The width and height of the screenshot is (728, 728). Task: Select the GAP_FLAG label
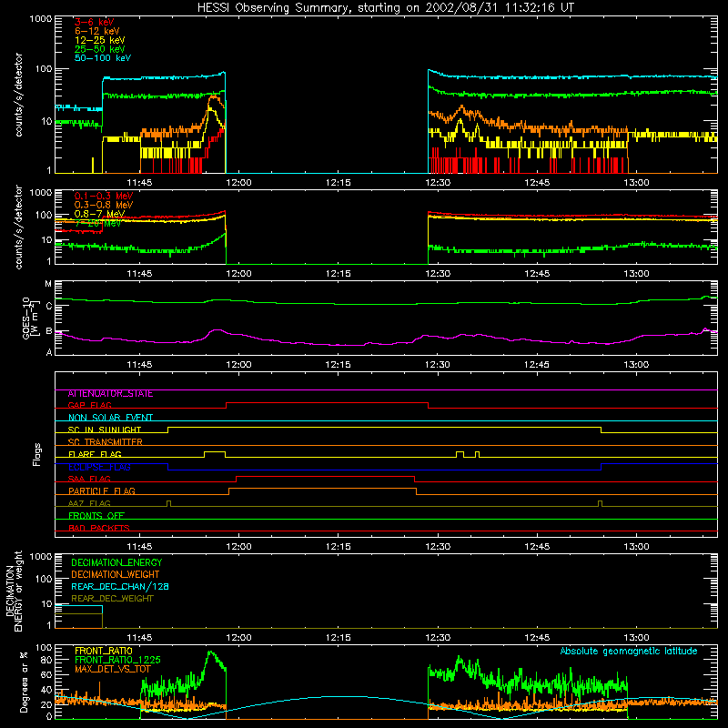click(x=89, y=405)
